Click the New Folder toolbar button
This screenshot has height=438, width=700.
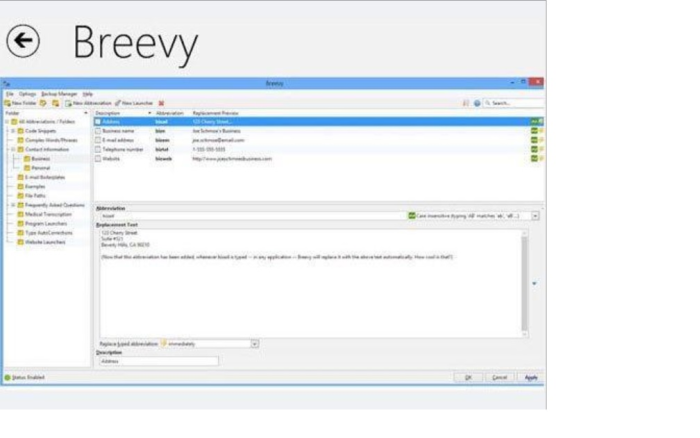[20, 103]
